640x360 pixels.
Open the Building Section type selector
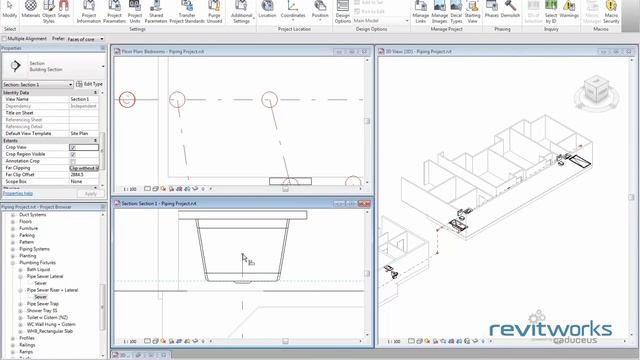pos(53,66)
